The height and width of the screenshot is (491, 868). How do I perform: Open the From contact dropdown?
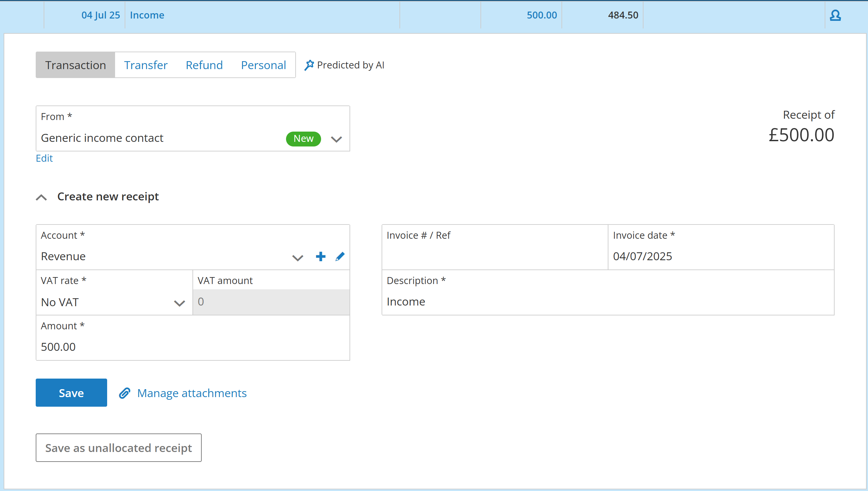[336, 139]
